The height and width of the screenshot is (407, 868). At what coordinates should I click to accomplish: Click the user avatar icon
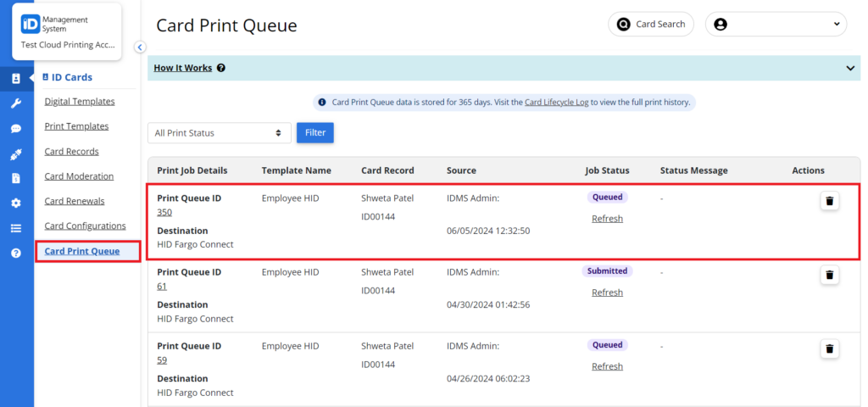pyautogui.click(x=721, y=25)
